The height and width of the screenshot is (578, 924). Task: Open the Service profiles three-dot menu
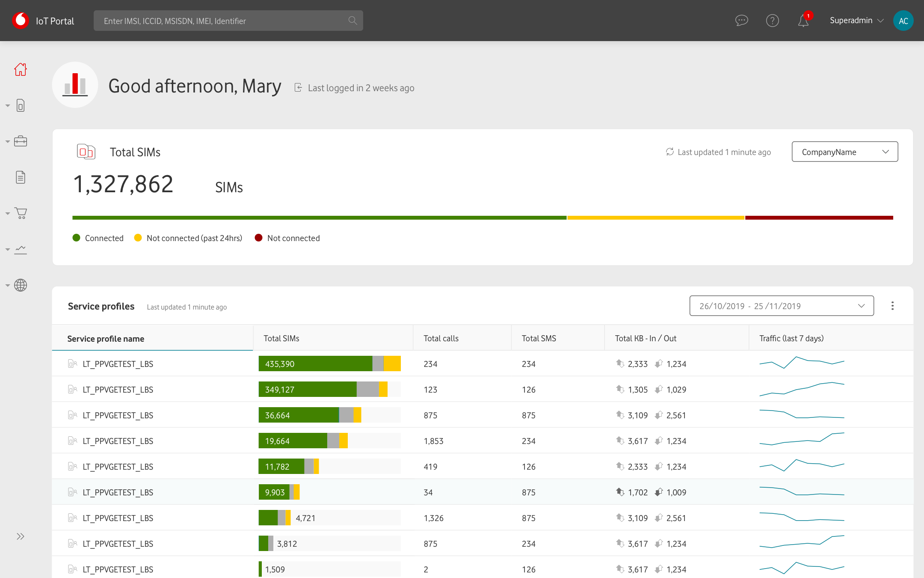coord(892,306)
